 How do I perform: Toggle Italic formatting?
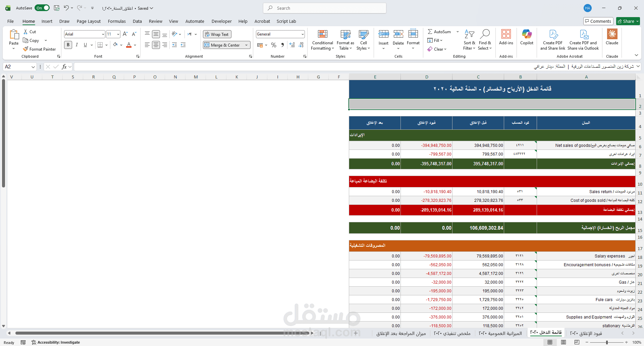click(76, 45)
